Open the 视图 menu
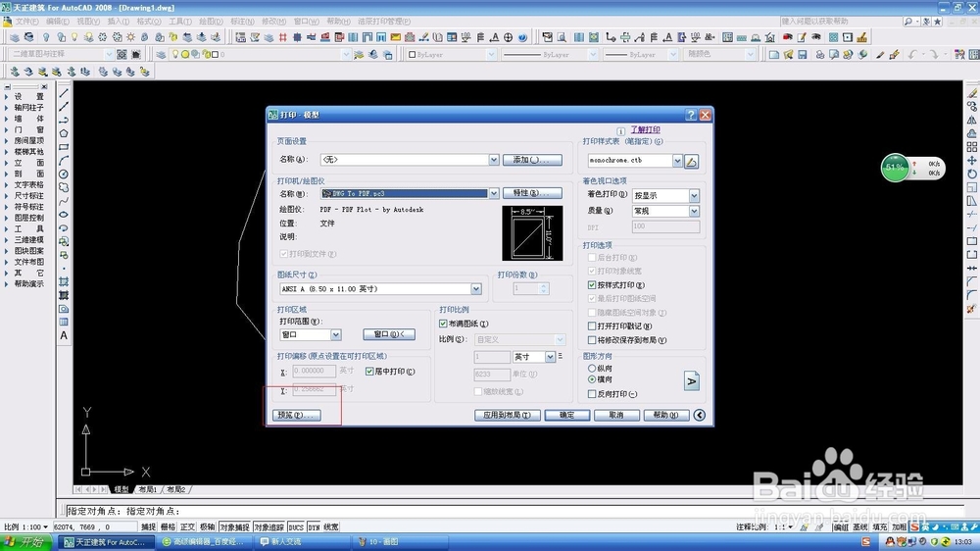 88,22
